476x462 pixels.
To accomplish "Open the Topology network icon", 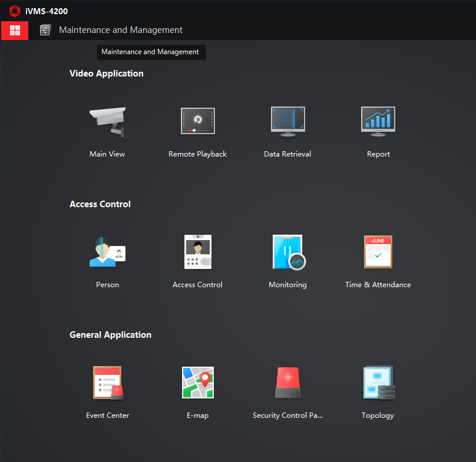I will (379, 383).
